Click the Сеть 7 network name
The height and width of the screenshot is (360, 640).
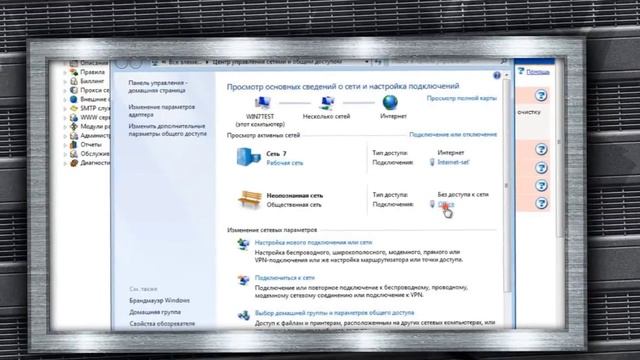tap(276, 153)
